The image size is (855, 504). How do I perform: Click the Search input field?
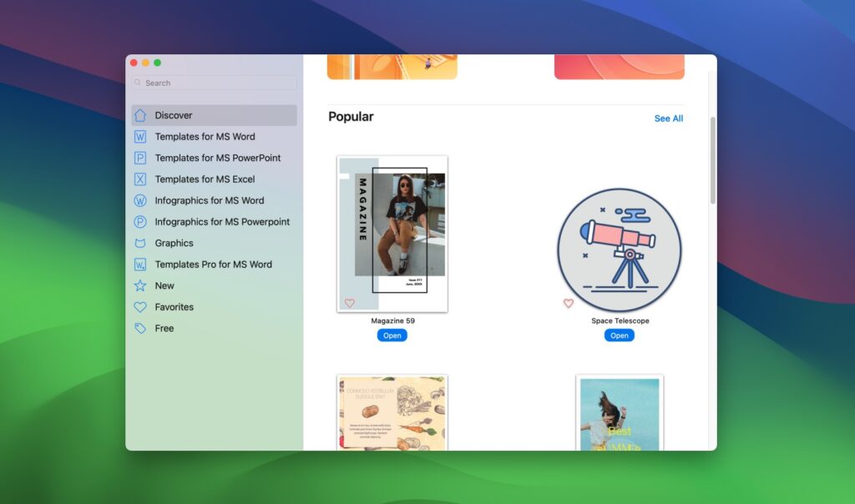click(x=215, y=83)
